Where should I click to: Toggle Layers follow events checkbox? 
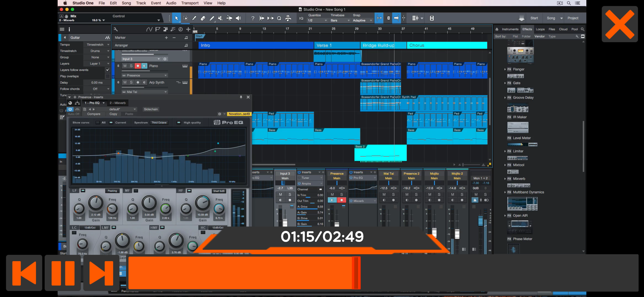point(108,70)
